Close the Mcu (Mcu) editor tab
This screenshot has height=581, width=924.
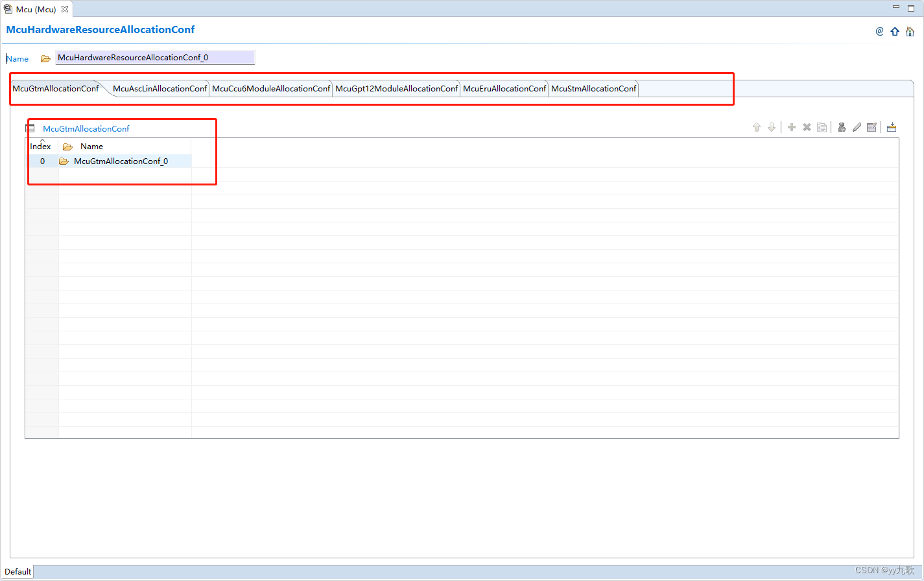click(65, 9)
